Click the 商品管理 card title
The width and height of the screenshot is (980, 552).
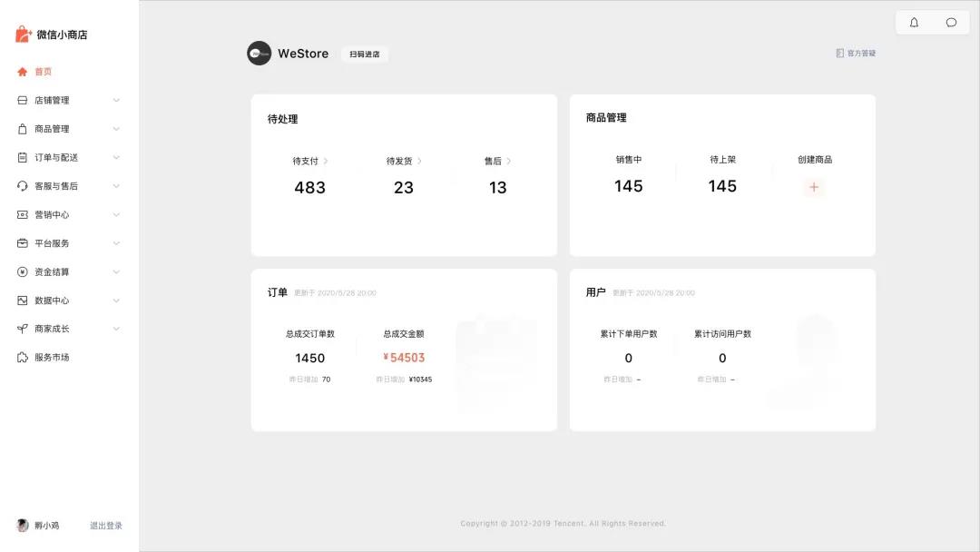tap(606, 117)
